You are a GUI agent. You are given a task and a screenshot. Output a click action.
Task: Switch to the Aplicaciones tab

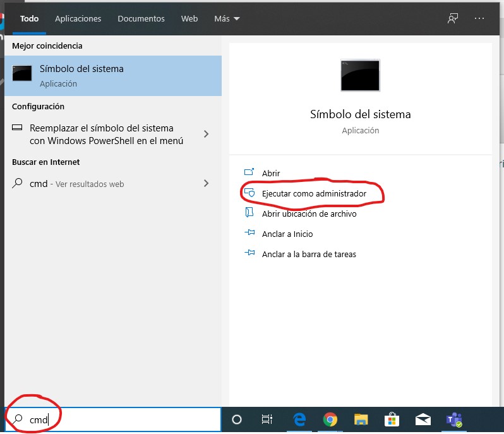(x=78, y=19)
